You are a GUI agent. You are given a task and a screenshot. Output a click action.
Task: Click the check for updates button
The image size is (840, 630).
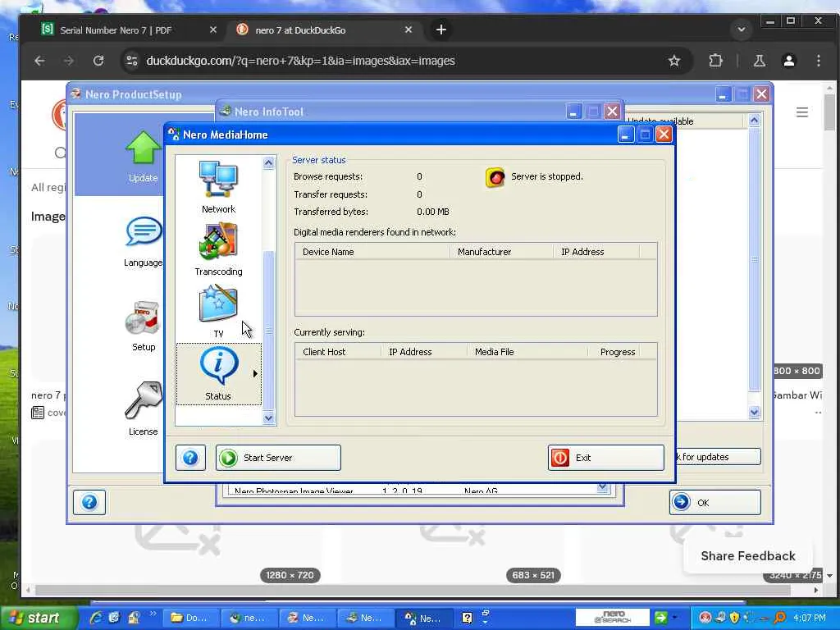[718, 457]
